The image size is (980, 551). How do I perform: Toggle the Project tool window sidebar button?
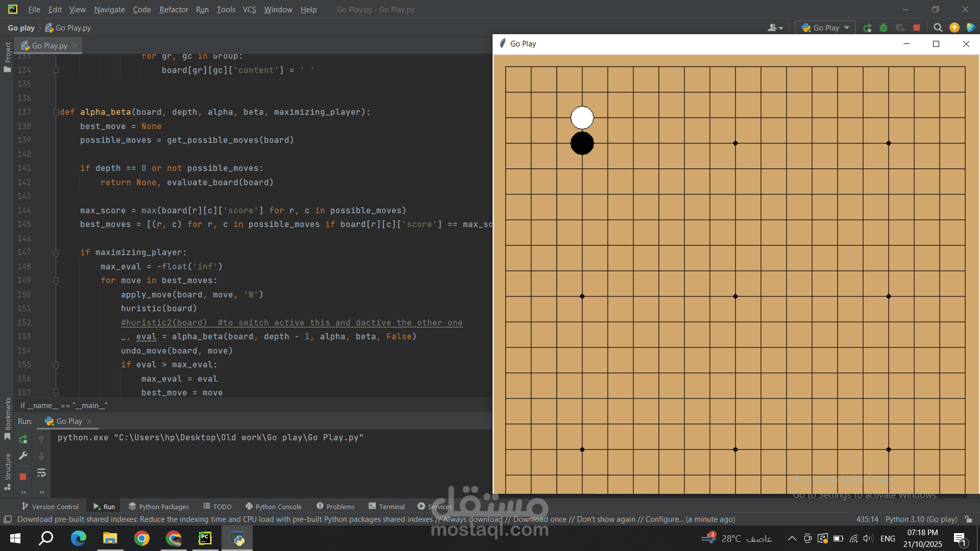click(8, 53)
